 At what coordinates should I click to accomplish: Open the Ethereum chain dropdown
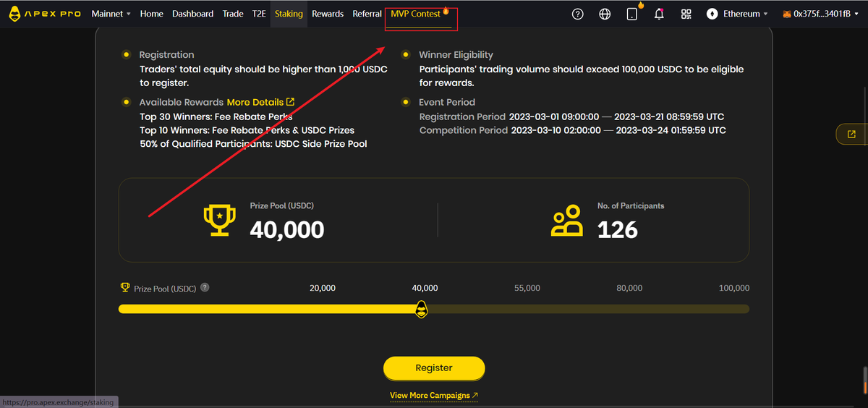pos(746,14)
